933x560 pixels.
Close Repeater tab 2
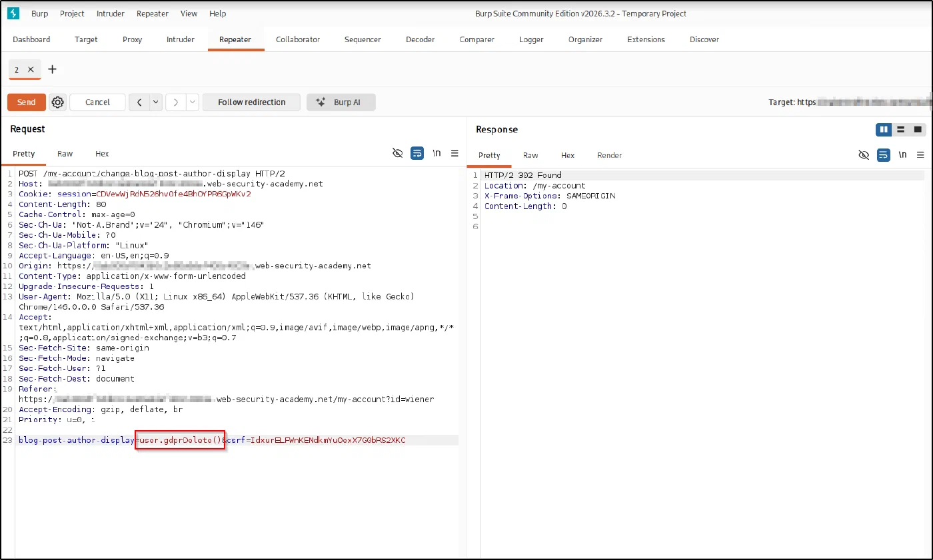pos(31,69)
